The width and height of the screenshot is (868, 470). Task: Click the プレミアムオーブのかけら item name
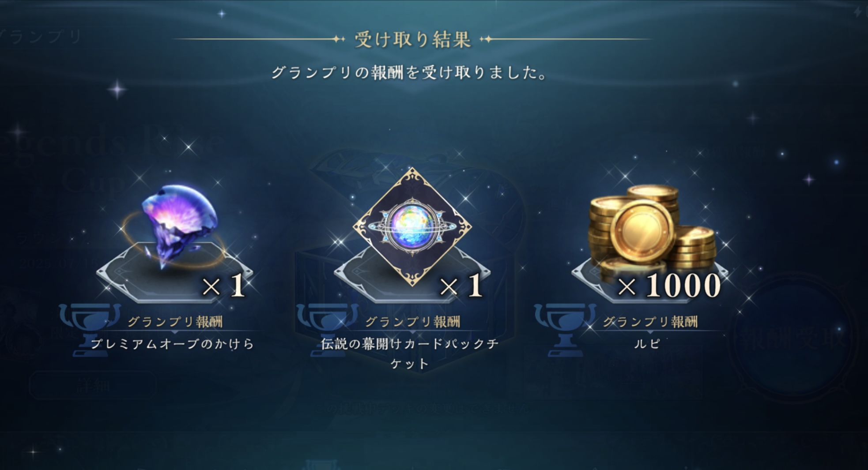[173, 343]
